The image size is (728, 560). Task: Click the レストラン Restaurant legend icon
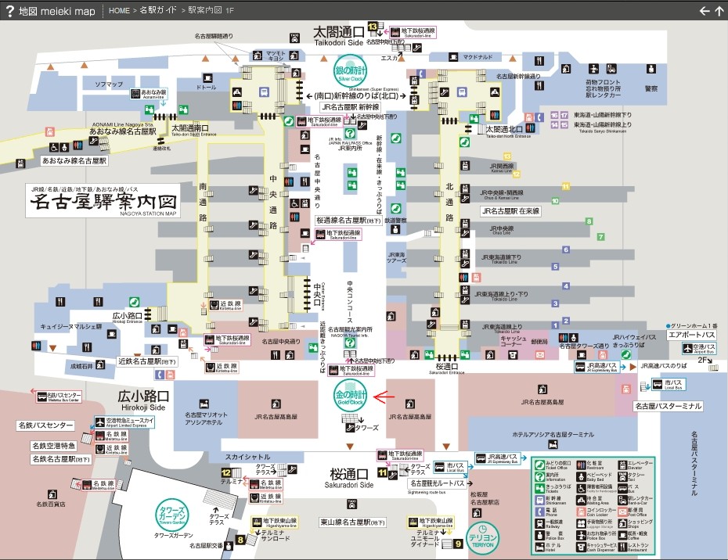[622, 547]
